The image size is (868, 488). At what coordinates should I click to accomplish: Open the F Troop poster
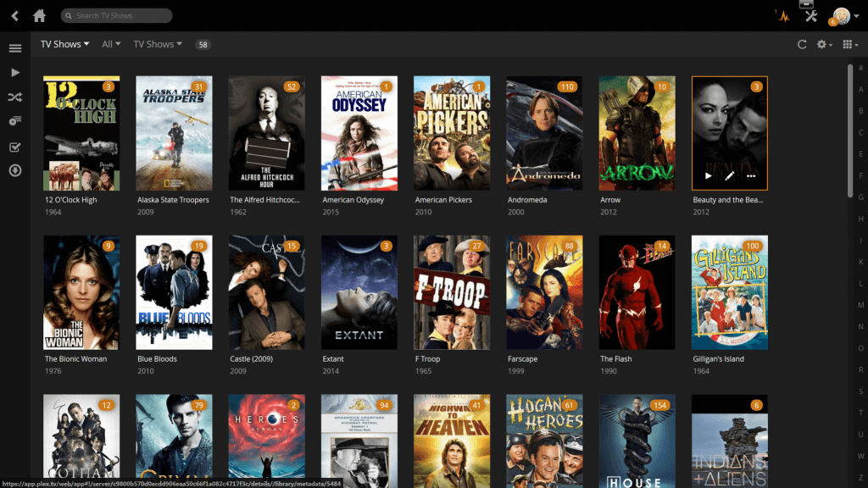[x=452, y=292]
